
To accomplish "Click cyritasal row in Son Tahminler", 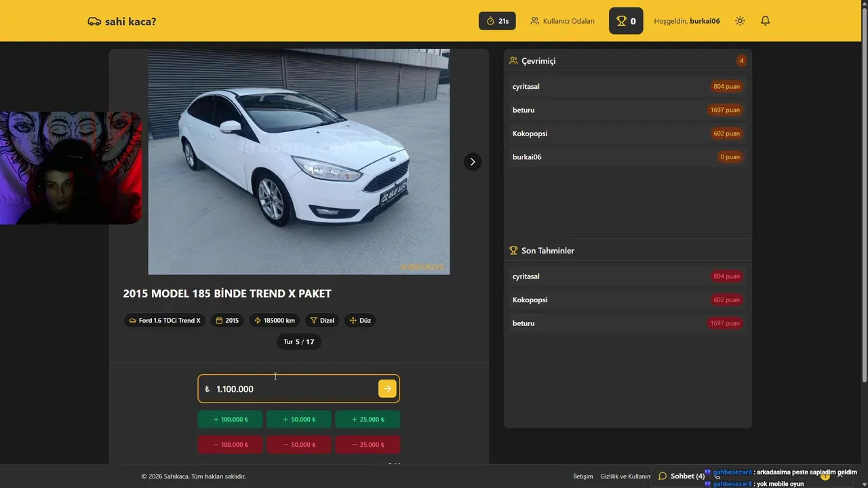I will pyautogui.click(x=627, y=277).
